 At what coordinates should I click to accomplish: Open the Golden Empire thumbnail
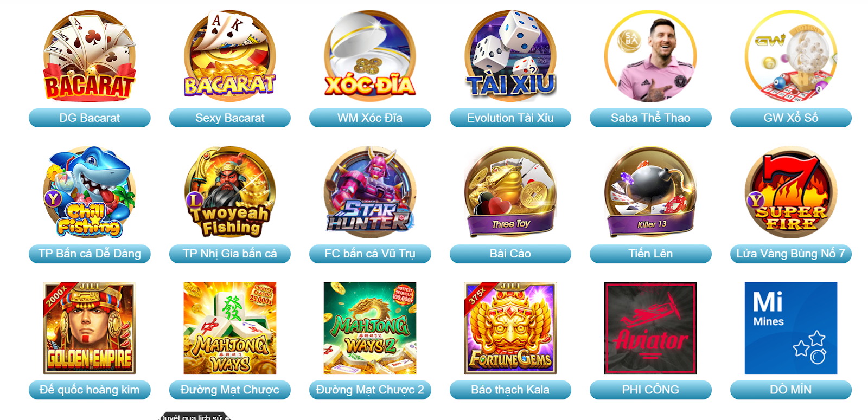[90, 328]
